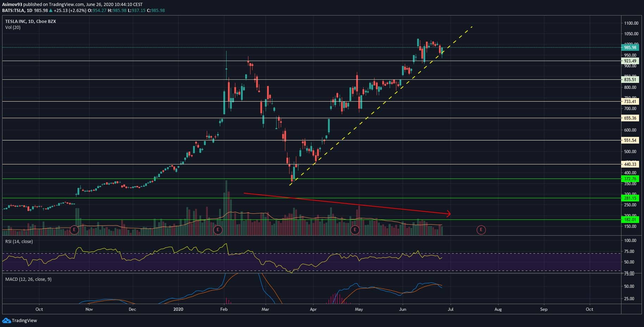Screen dimensions: 644x327
Task: Click the Asimov93 author name in the header
Action: pos(12,5)
